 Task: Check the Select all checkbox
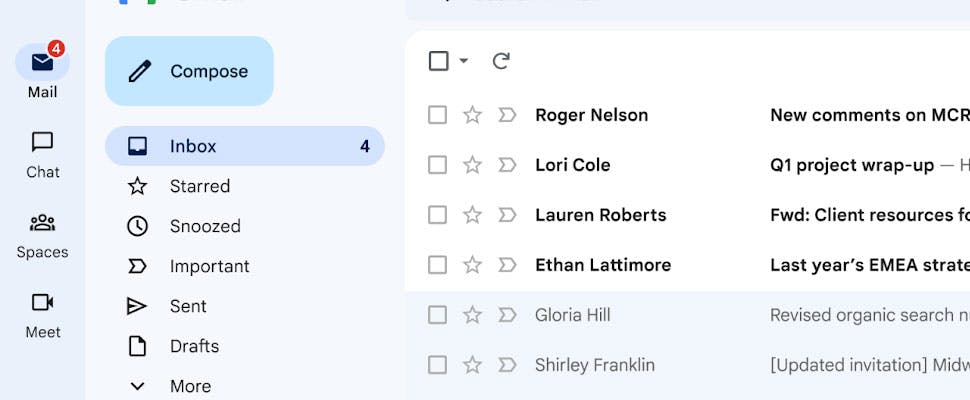tap(438, 61)
